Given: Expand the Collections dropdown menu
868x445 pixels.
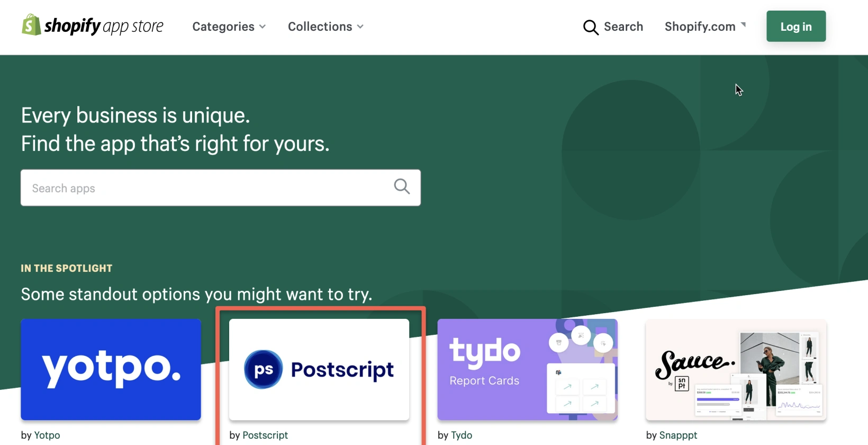Looking at the screenshot, I should (x=325, y=26).
